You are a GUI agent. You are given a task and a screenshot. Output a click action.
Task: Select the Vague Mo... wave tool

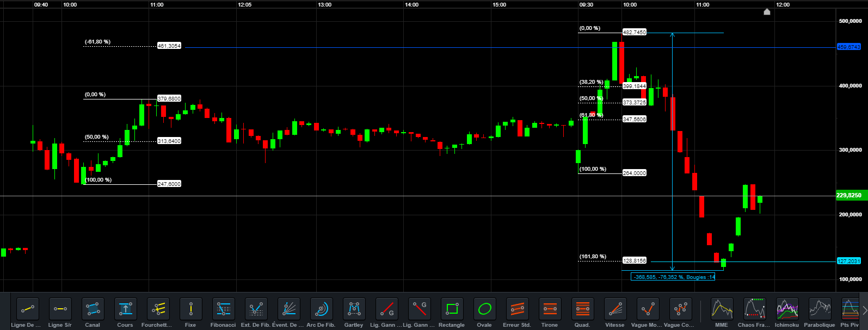(648, 309)
